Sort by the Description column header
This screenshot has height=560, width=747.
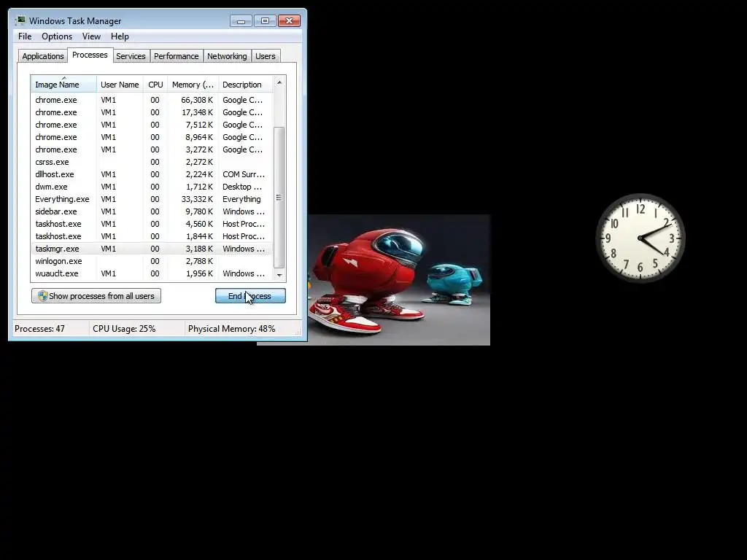click(x=245, y=85)
